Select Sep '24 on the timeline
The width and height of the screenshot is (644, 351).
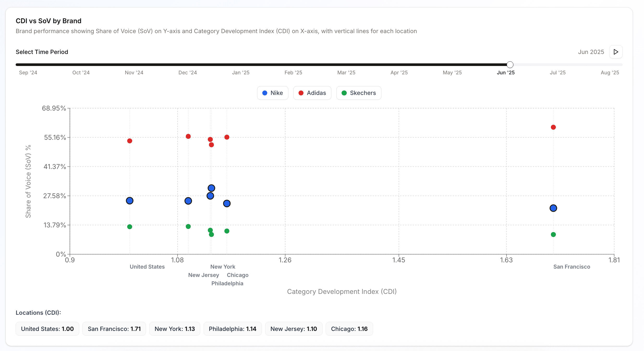pos(28,72)
